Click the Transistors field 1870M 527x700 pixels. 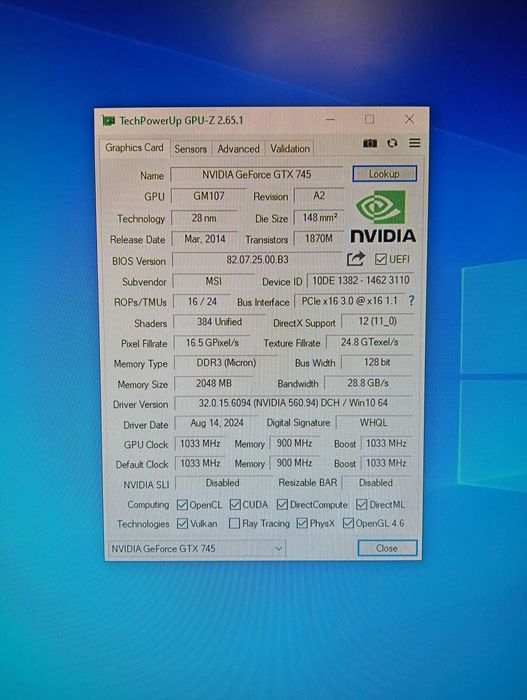(x=319, y=238)
